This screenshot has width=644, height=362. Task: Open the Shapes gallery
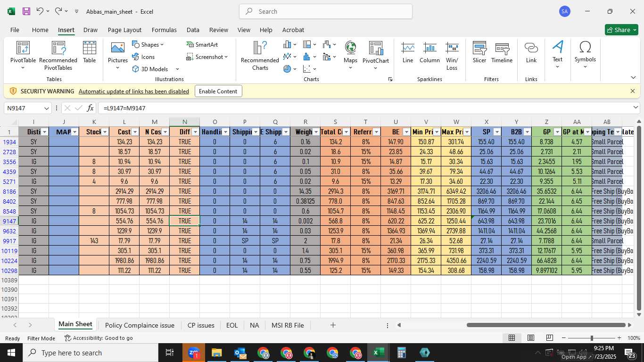(x=148, y=44)
